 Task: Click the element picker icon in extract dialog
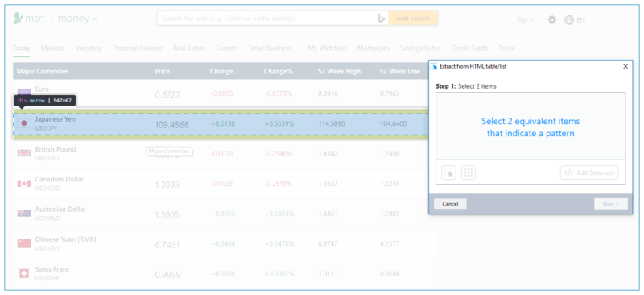pos(449,172)
